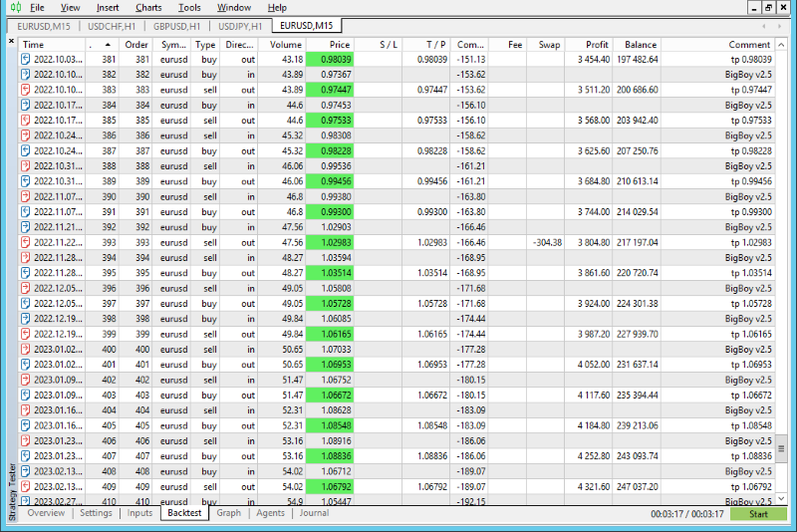
Task: Click the deal icon on row 400
Action: 26,349
